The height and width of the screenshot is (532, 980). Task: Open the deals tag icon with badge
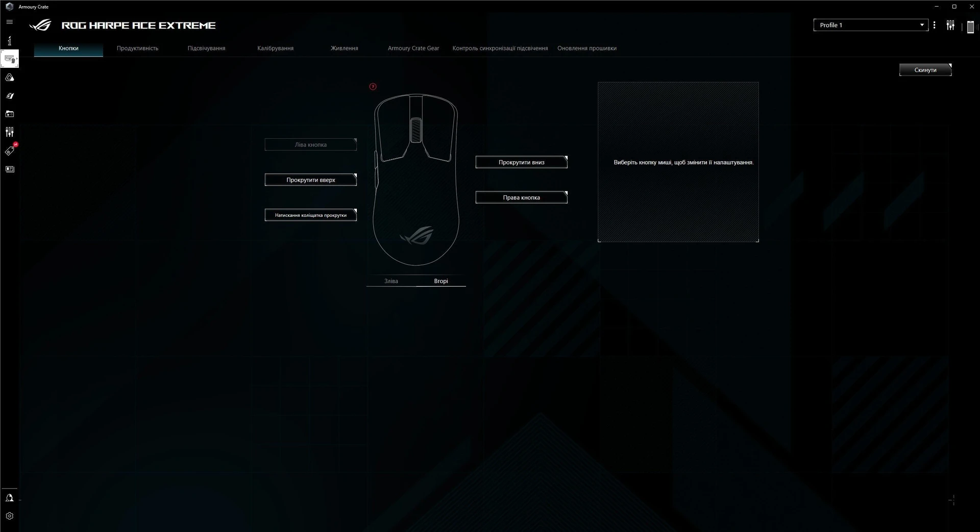[x=10, y=150]
